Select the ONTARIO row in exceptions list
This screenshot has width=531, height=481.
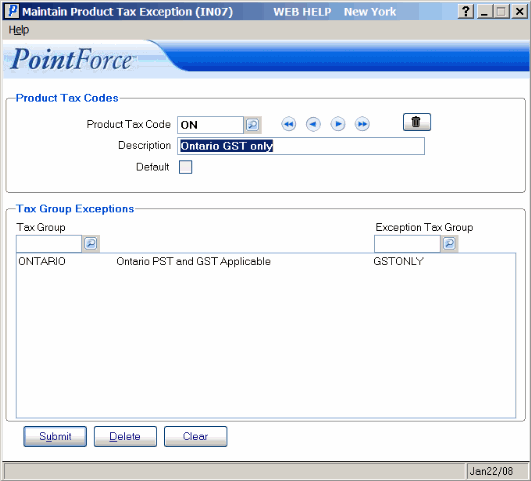tap(266, 262)
